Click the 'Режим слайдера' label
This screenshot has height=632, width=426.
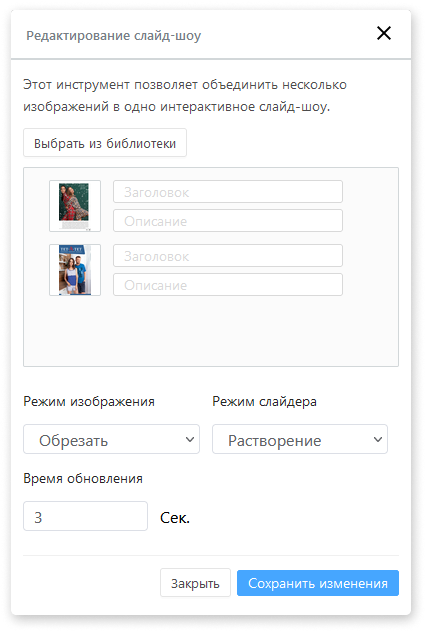point(264,401)
